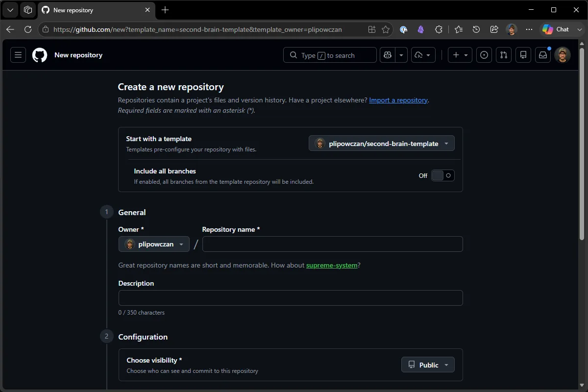Click the Type / to search box
Viewport: 588px width, 392px height.
tap(330, 55)
